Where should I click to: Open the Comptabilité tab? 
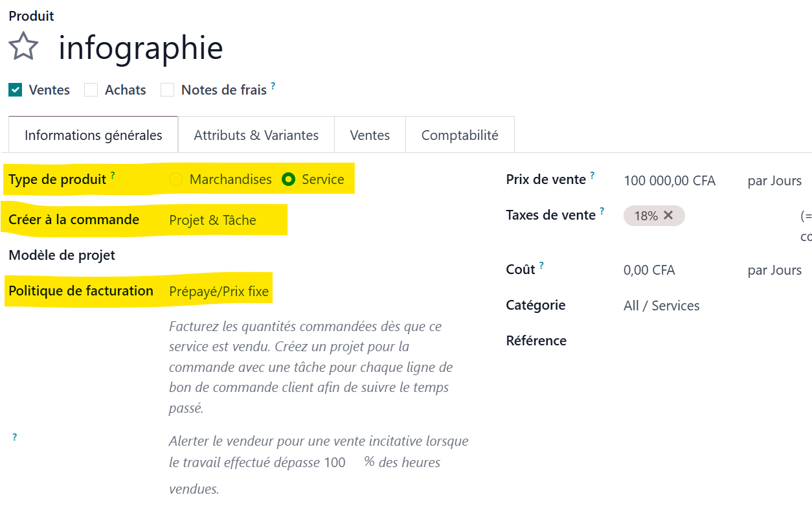tap(460, 135)
